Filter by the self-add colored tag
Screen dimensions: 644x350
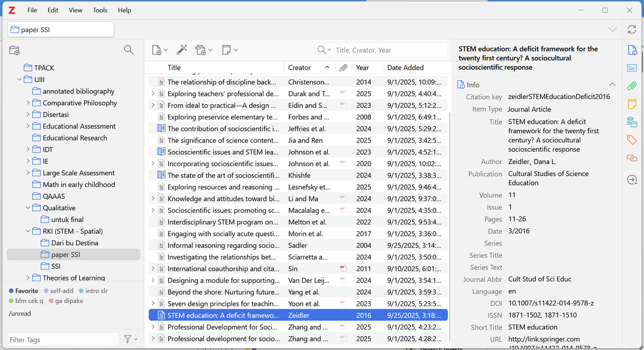click(x=57, y=291)
